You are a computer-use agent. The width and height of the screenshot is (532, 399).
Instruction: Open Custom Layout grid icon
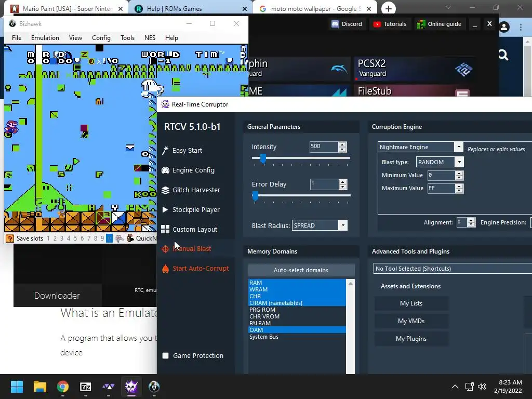click(165, 229)
